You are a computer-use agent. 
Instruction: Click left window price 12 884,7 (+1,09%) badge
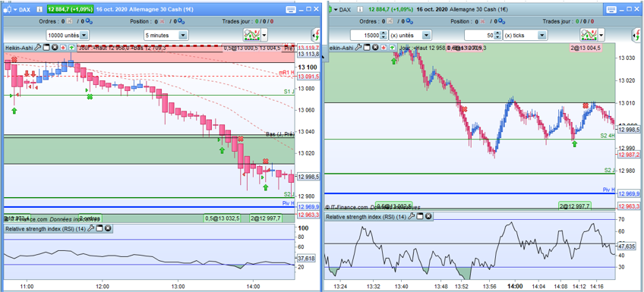[x=70, y=9]
